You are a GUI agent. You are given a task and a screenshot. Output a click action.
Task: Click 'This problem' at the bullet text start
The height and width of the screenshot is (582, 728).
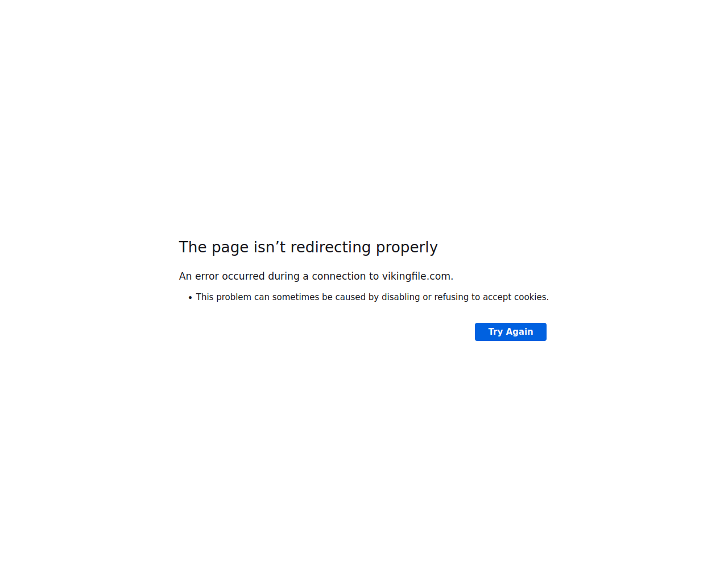pyautogui.click(x=224, y=297)
